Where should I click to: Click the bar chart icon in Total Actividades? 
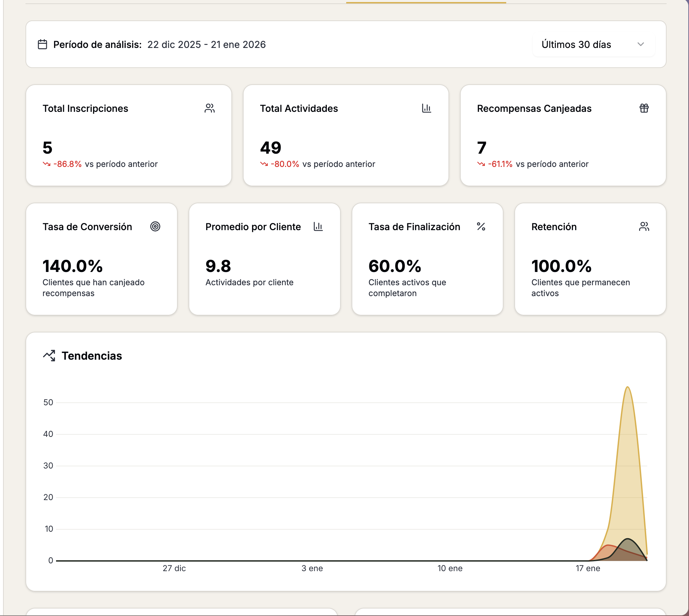click(426, 108)
